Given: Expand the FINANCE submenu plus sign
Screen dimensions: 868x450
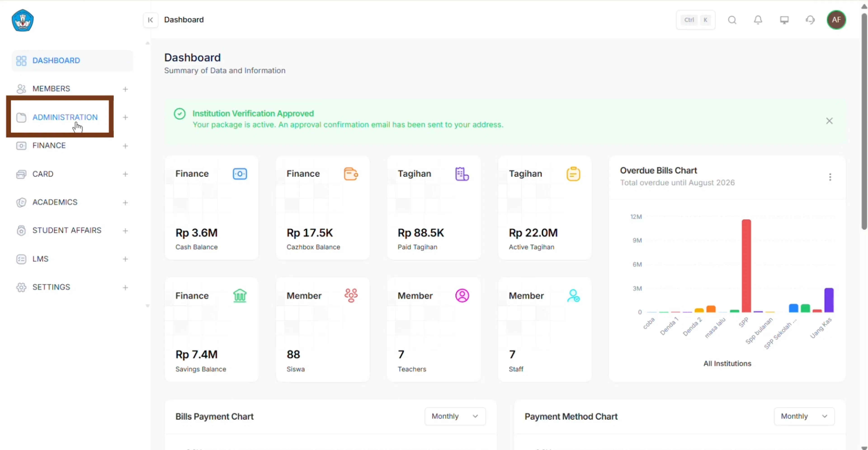Looking at the screenshot, I should point(125,146).
